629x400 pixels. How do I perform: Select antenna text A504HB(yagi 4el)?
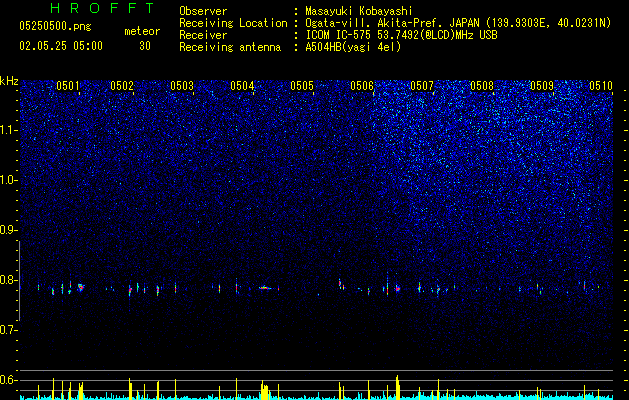coord(353,47)
